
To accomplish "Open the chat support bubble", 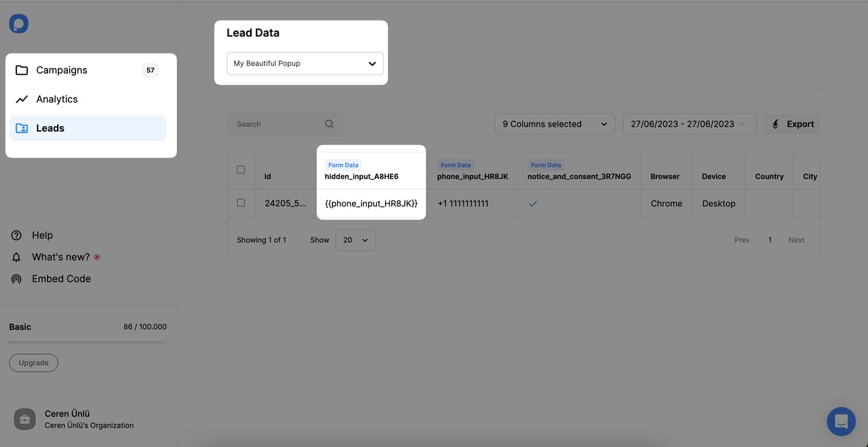I will 841,421.
